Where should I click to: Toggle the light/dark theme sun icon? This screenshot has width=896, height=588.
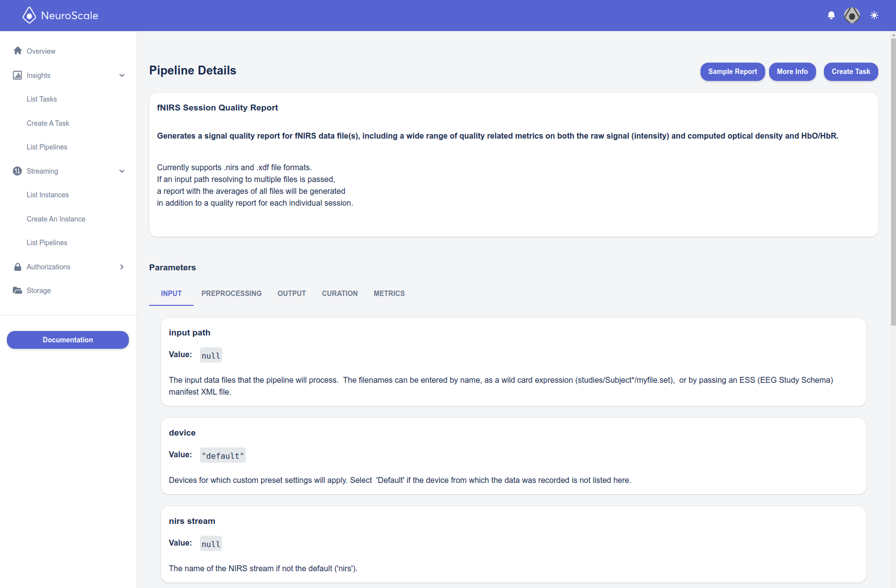[x=874, y=15]
